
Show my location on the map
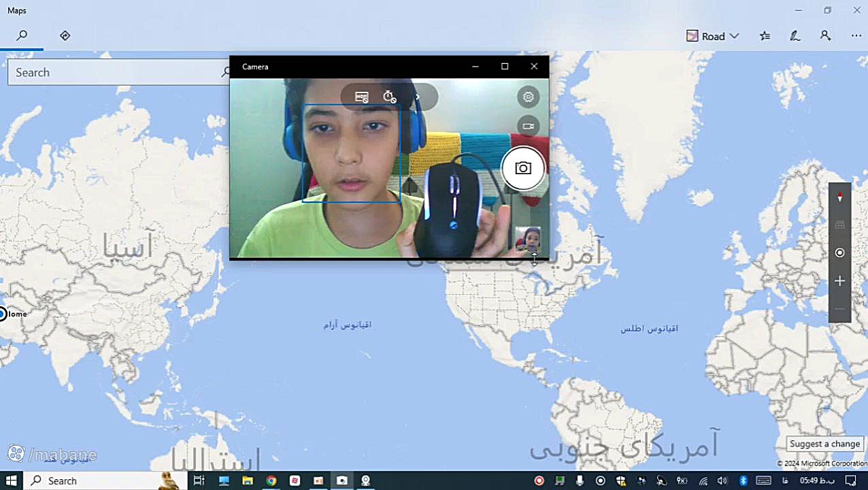point(839,253)
